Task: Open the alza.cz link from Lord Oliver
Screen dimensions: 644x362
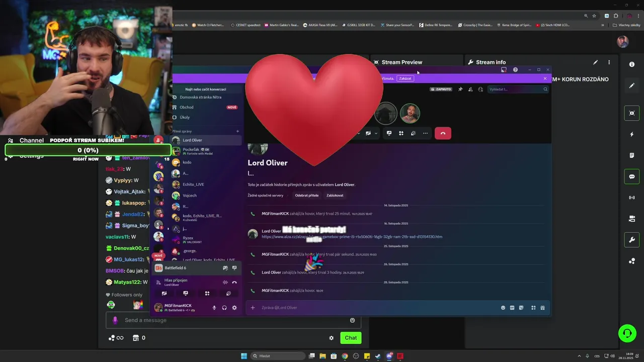Action: [x=352, y=237]
